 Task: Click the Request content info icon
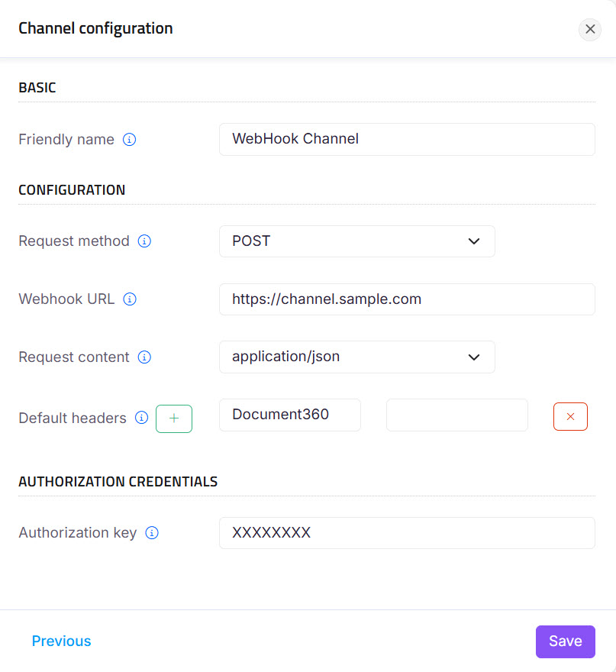pos(144,357)
